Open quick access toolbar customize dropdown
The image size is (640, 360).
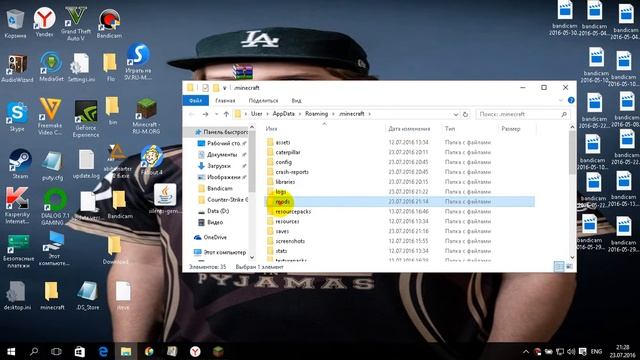pos(224,88)
